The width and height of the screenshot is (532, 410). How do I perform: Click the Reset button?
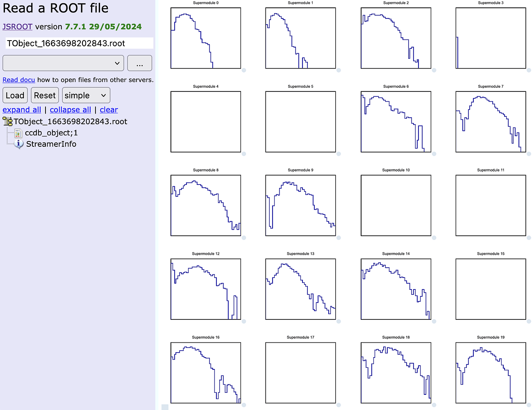pos(45,96)
